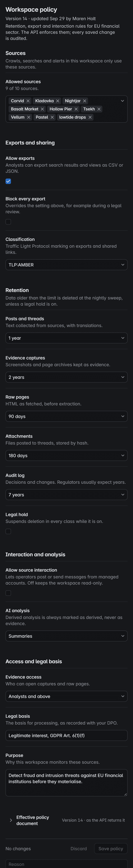Remove the Corvid source tag
Image resolution: width=133 pixels, height=868 pixels.
28,101
